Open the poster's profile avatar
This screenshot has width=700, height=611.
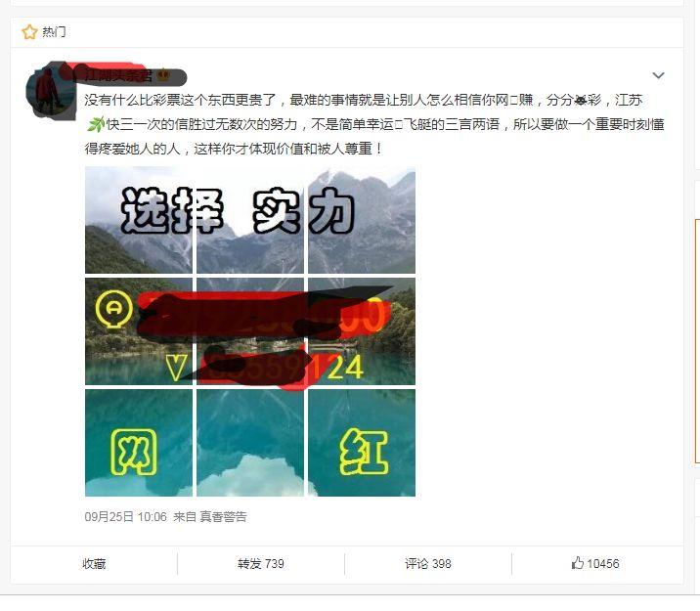pos(51,91)
